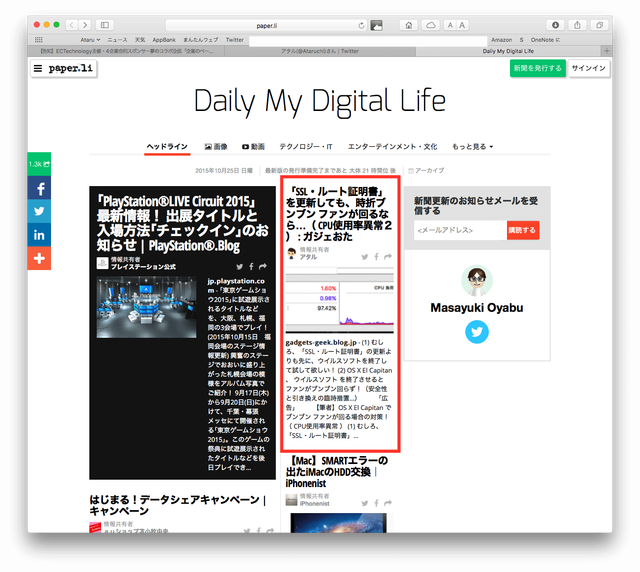
Task: Open the Twitter bookmark
Action: coord(234,40)
